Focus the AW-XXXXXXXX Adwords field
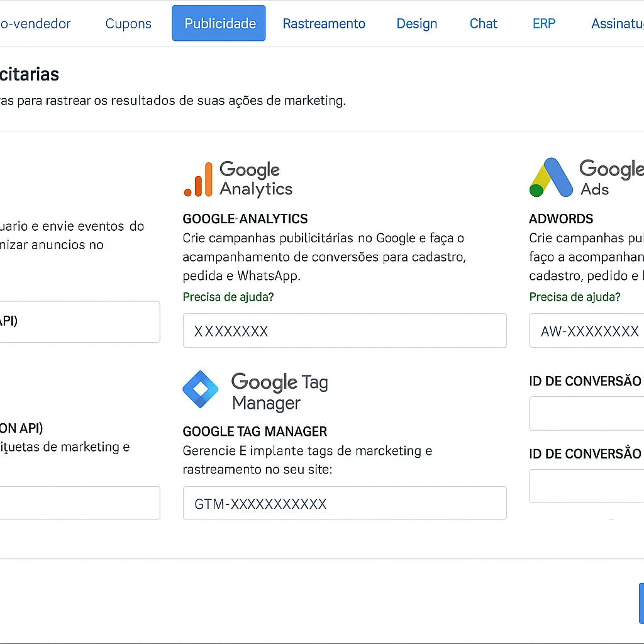This screenshot has width=644, height=644. pyautogui.click(x=587, y=331)
